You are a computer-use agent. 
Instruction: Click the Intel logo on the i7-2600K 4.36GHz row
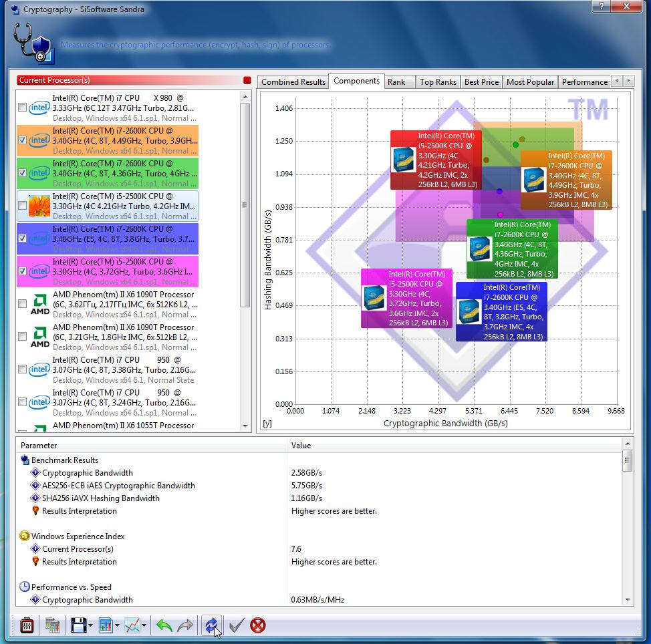pyautogui.click(x=39, y=173)
